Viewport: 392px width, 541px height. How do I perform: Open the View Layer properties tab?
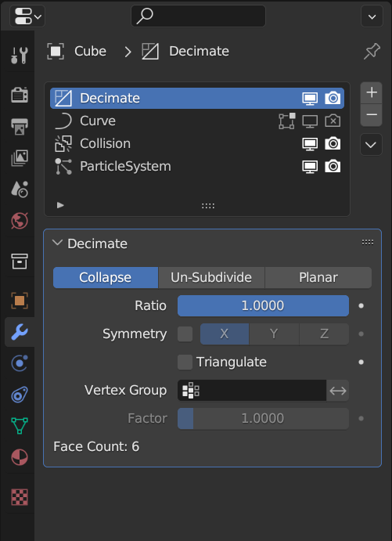[x=20, y=158]
